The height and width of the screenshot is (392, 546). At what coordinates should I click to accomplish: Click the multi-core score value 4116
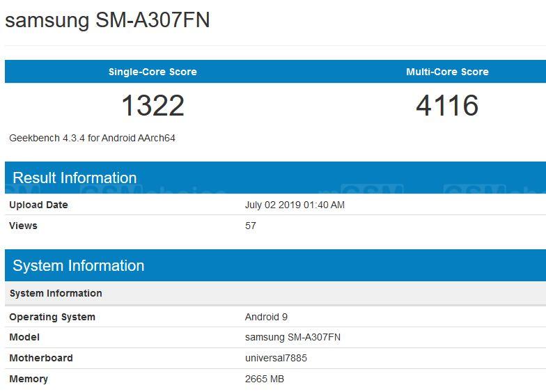coord(447,106)
